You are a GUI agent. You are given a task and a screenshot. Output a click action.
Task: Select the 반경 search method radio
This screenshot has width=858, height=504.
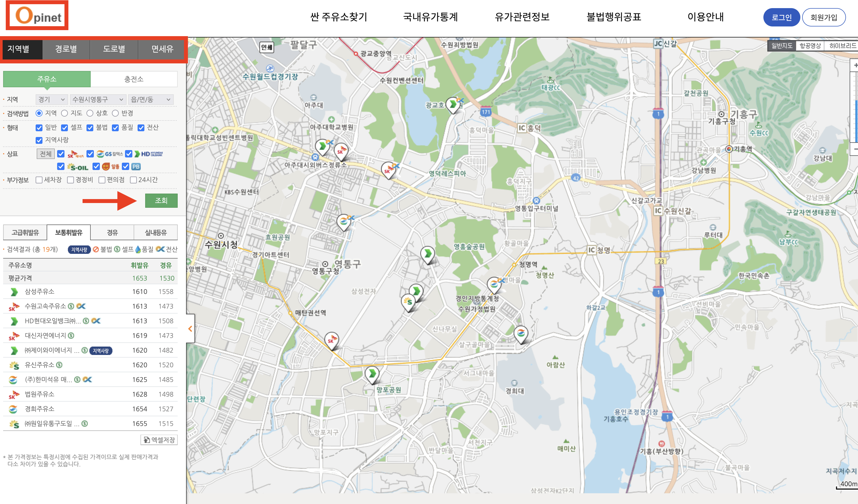click(115, 113)
